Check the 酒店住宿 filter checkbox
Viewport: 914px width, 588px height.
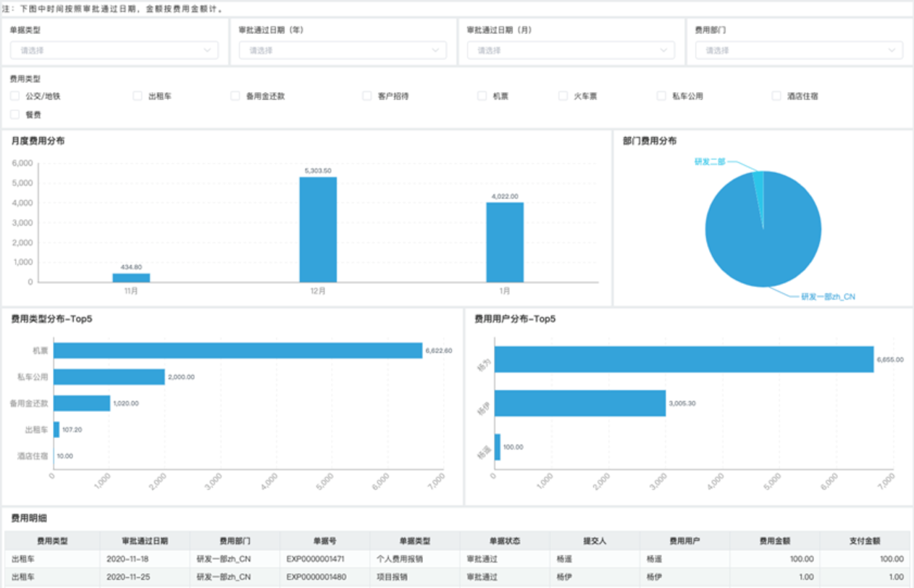(x=776, y=96)
